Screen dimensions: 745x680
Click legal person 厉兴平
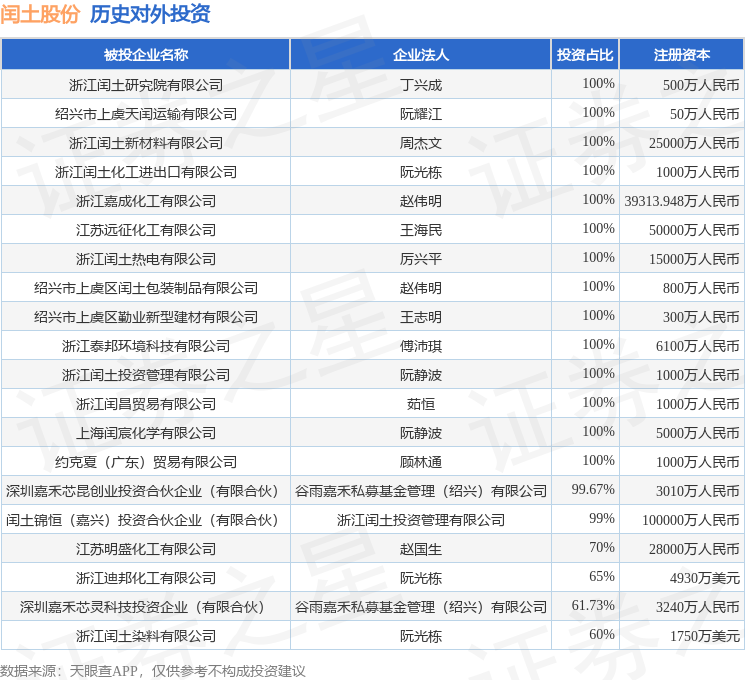click(420, 259)
